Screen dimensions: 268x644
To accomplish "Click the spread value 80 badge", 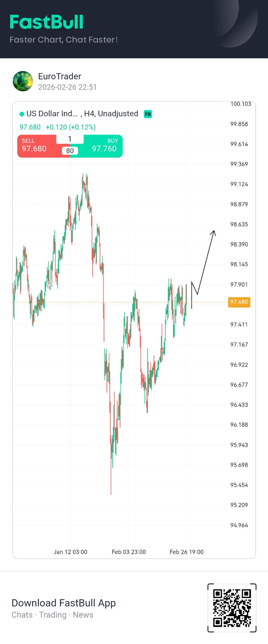I will point(70,151).
